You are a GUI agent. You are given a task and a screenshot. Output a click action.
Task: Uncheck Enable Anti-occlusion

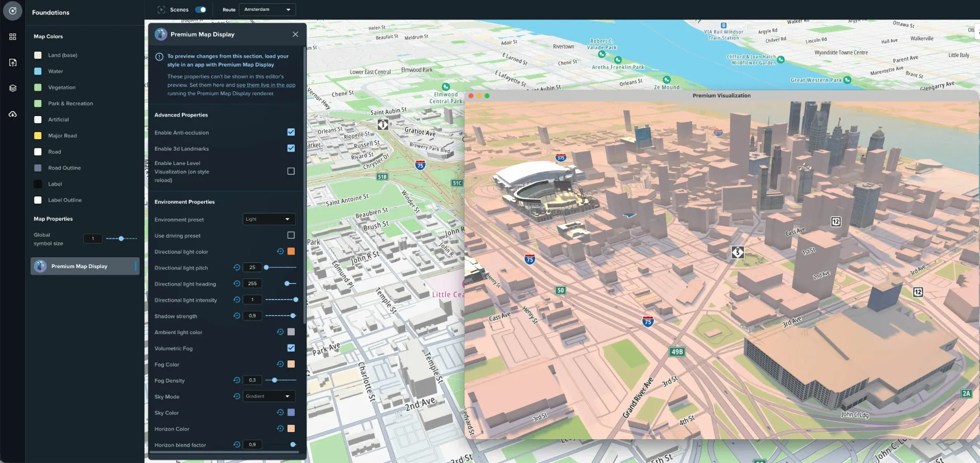(291, 133)
